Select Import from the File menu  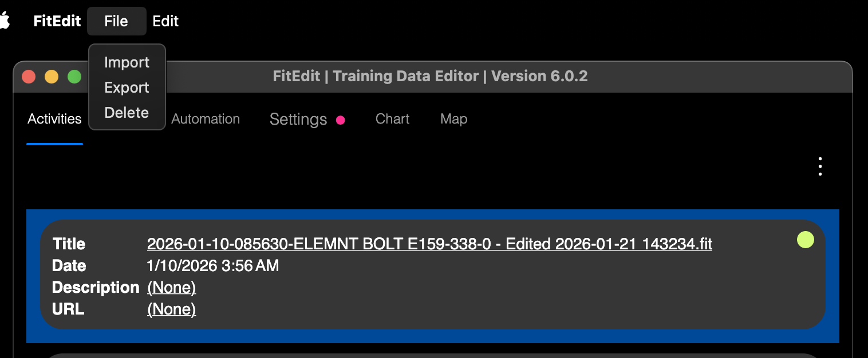127,62
